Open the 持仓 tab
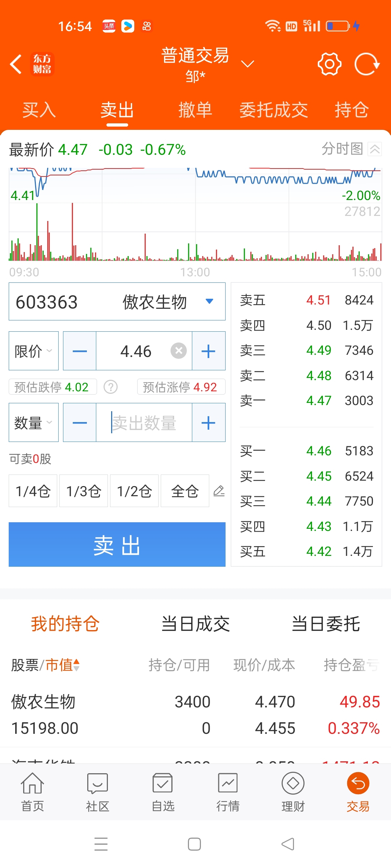 [352, 110]
